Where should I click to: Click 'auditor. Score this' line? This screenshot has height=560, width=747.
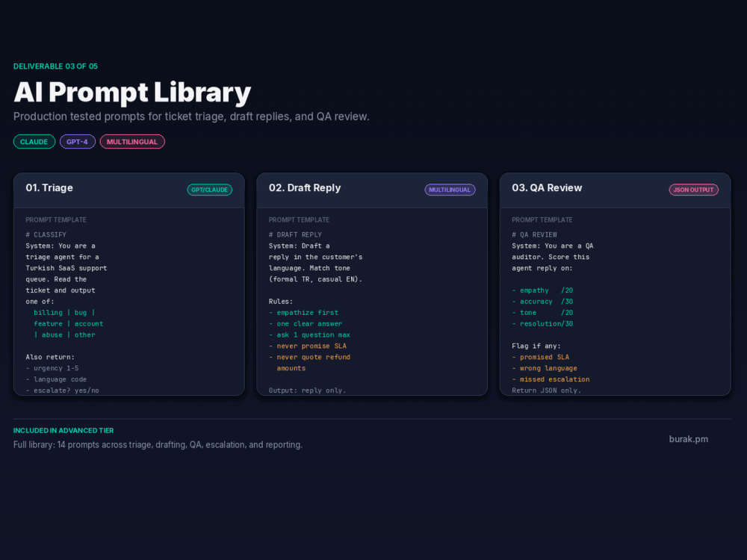coord(551,257)
